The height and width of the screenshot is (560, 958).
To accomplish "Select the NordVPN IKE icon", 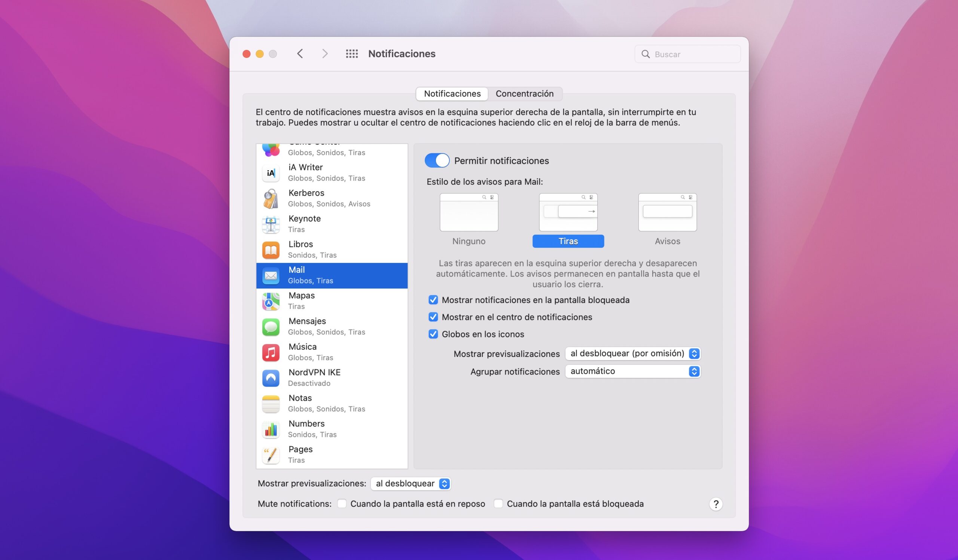I will 271,378.
